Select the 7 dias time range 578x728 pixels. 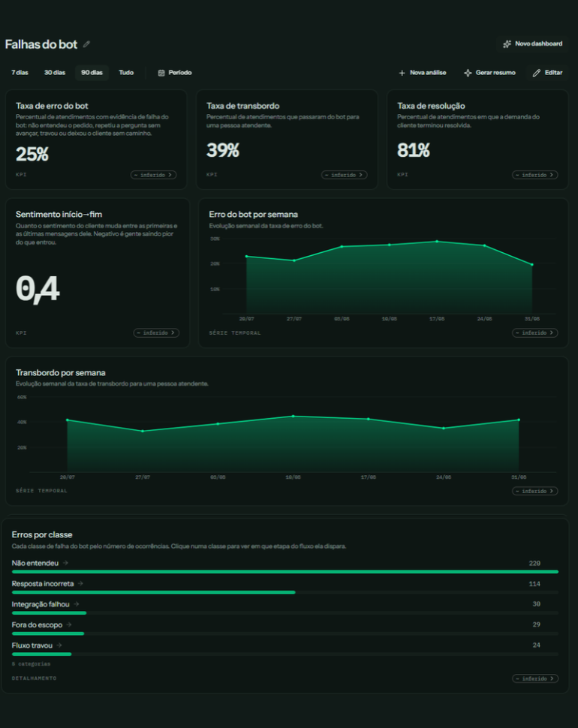[x=20, y=73]
